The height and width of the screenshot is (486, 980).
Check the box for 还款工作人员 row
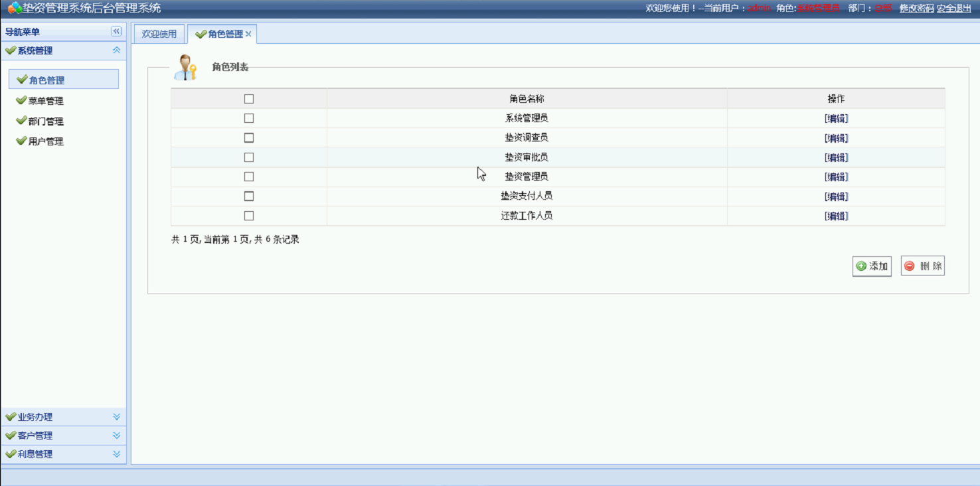coord(249,216)
